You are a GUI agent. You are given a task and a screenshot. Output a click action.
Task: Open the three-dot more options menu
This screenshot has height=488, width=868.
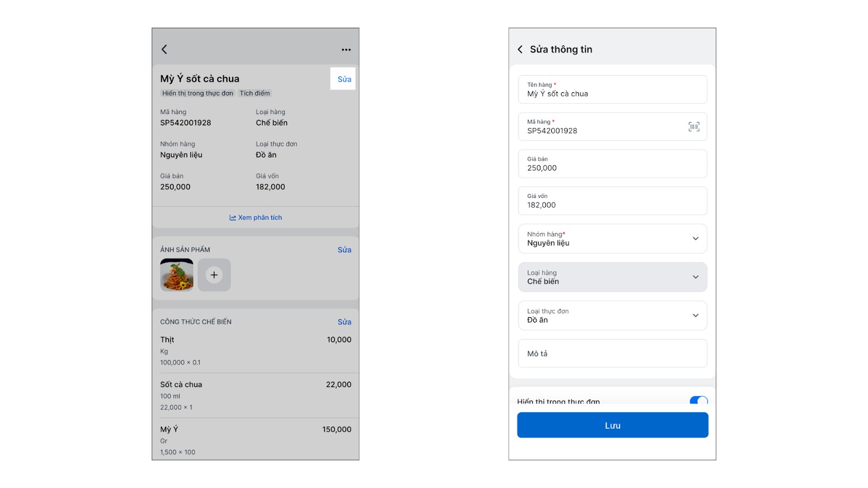point(346,49)
